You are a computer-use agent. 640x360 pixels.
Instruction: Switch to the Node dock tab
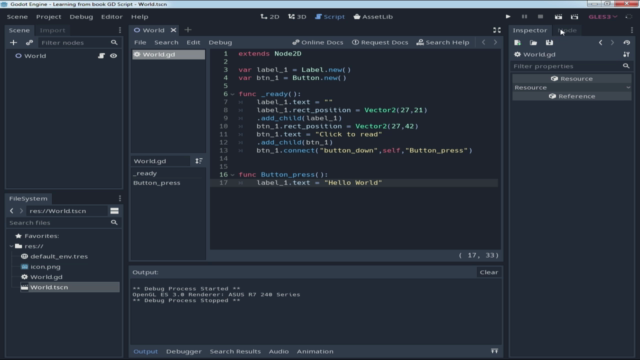(x=567, y=30)
